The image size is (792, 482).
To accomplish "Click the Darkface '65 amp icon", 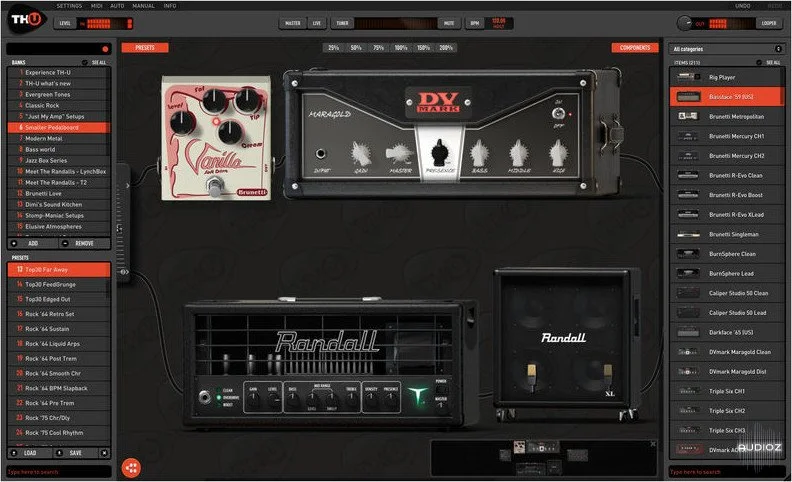I will pyautogui.click(x=688, y=332).
